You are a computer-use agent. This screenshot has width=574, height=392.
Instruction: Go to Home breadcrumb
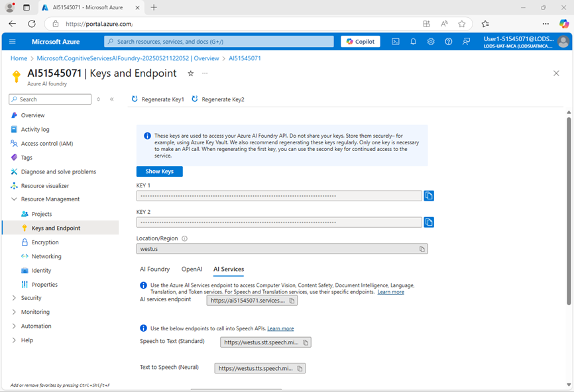(x=19, y=58)
